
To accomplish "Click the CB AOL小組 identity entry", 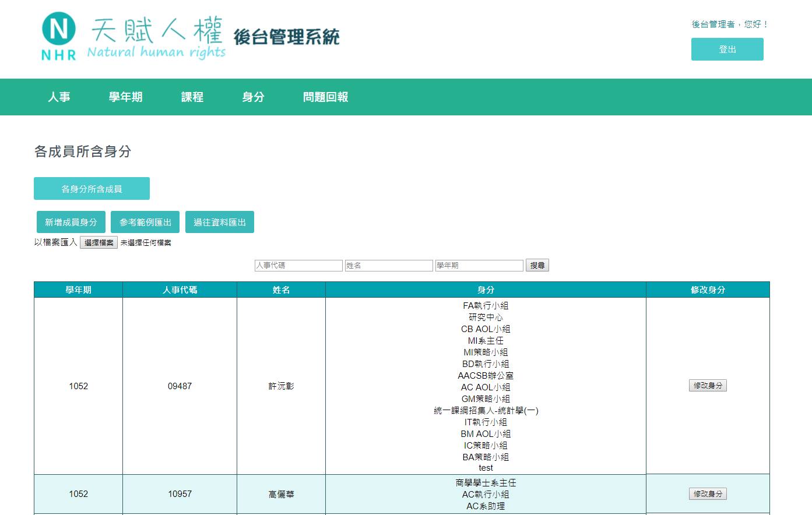I will (486, 329).
